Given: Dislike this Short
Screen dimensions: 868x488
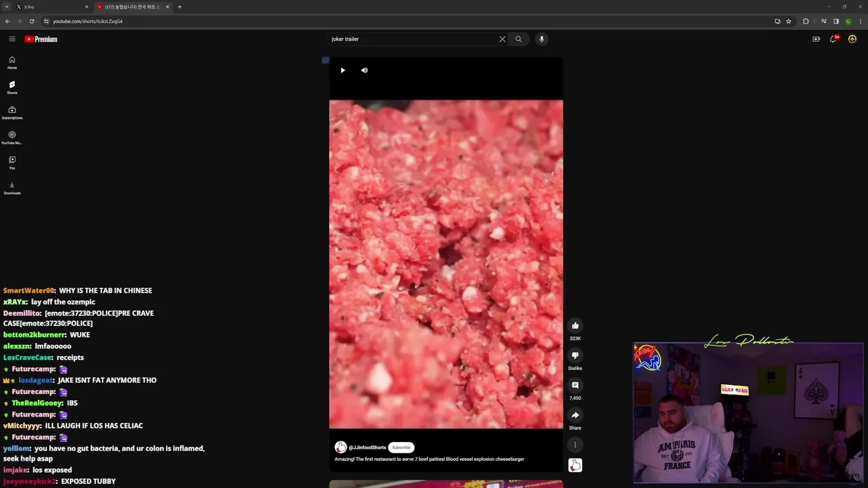Looking at the screenshot, I should pyautogui.click(x=575, y=356).
